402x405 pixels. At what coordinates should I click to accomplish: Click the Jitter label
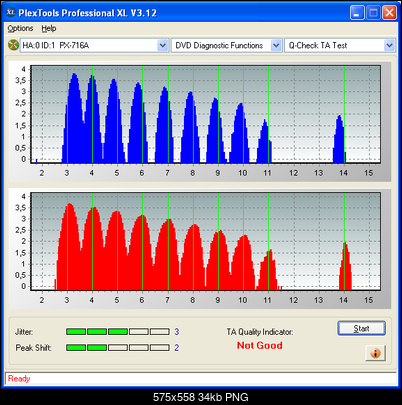pyautogui.click(x=24, y=332)
